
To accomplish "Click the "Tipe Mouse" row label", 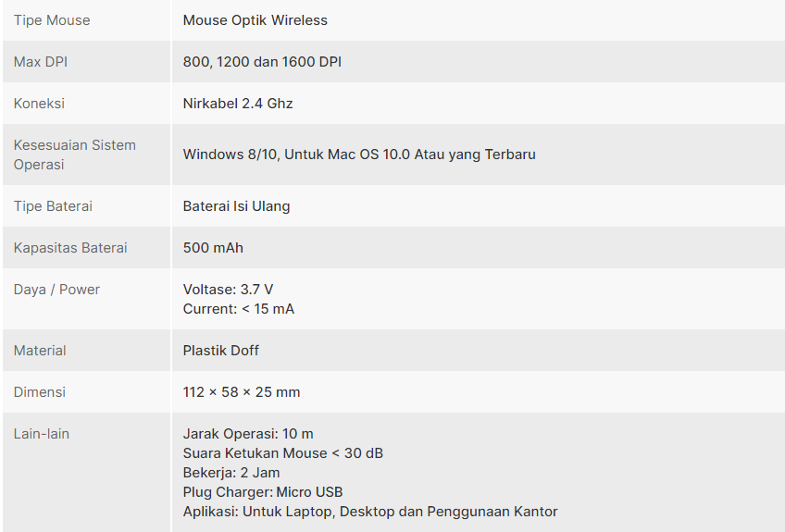I will click(x=52, y=20).
